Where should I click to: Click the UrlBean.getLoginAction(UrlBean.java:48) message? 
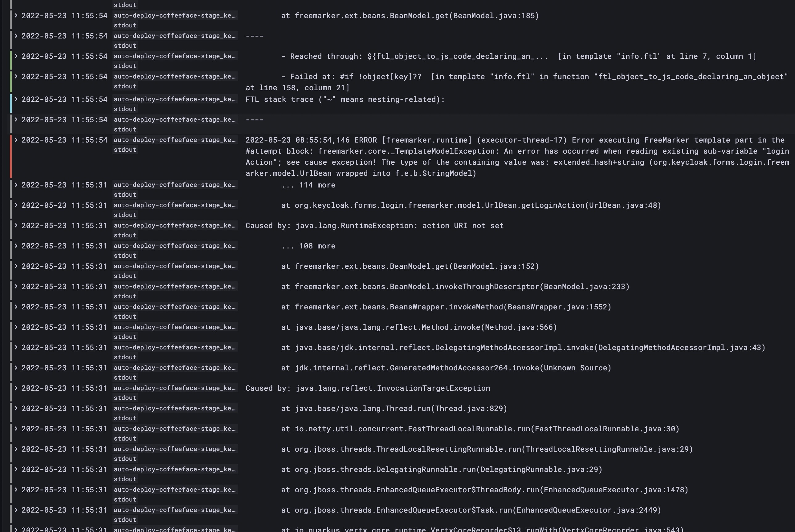[x=471, y=205]
